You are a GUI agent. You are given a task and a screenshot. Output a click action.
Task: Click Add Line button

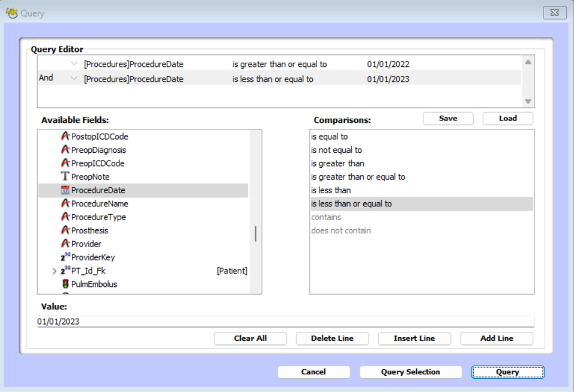pos(497,338)
